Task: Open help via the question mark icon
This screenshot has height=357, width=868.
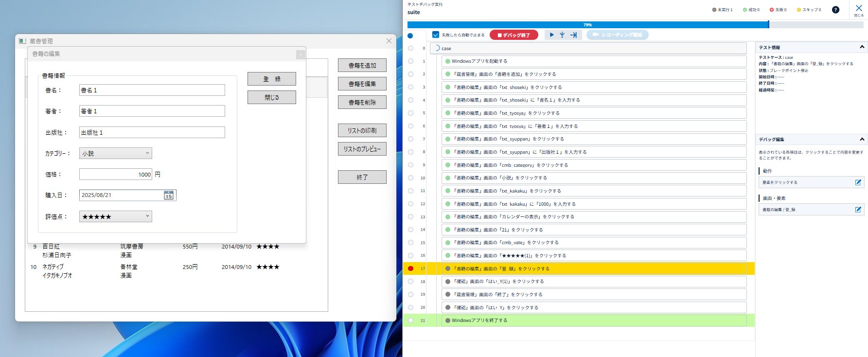Action: tap(835, 10)
